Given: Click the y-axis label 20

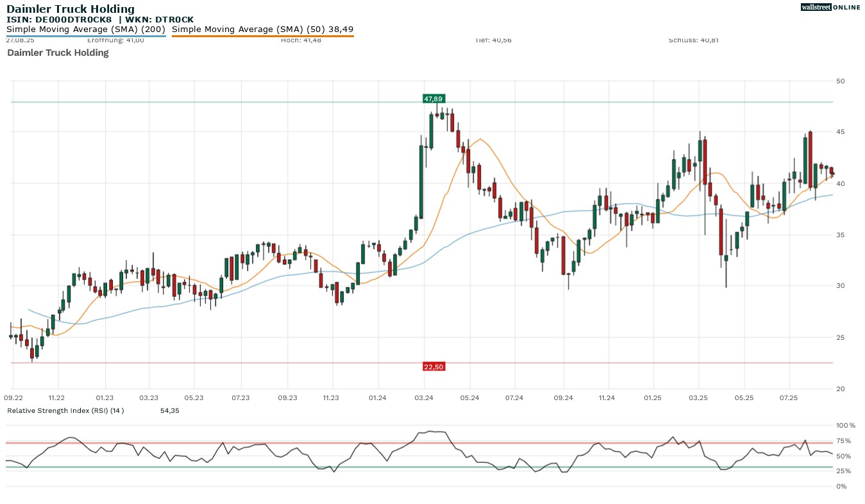Looking at the screenshot, I should 840,389.
